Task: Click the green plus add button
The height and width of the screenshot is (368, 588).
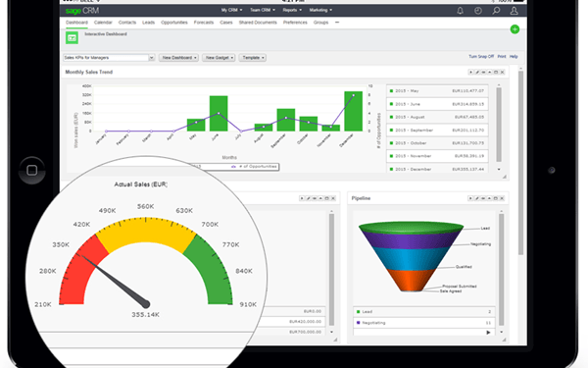Action: (x=514, y=29)
